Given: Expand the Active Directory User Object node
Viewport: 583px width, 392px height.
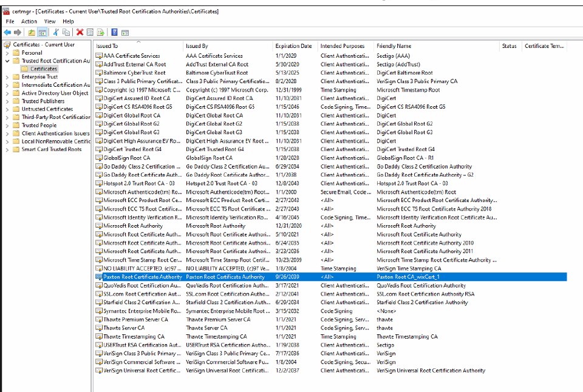Looking at the screenshot, I should point(7,93).
